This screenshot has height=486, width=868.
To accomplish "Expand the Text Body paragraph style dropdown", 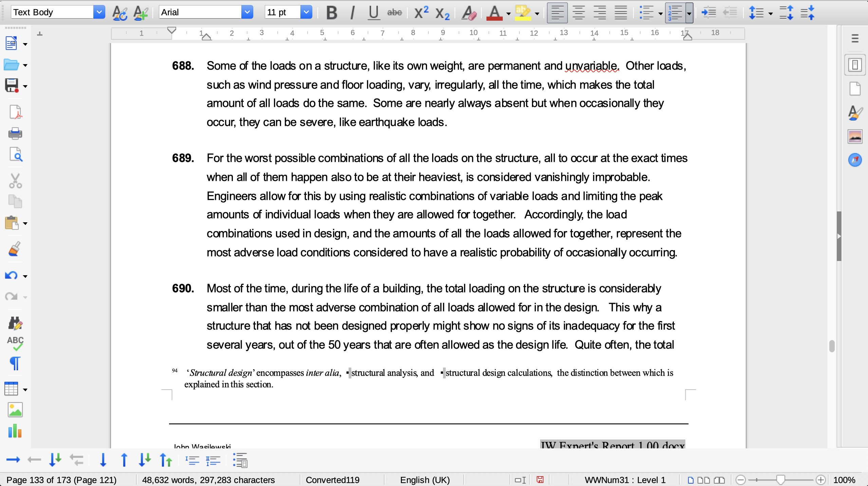I will coord(99,13).
